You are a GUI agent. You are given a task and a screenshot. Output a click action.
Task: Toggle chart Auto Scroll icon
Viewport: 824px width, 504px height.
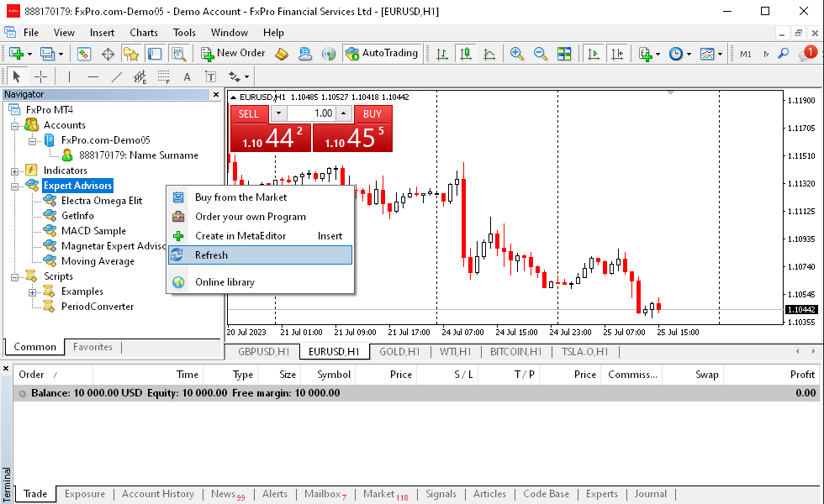pos(594,54)
